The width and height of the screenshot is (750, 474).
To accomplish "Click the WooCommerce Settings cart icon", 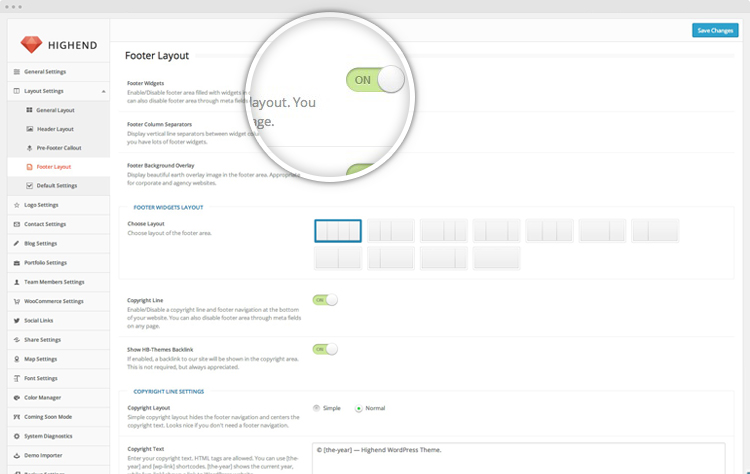I will (16, 301).
